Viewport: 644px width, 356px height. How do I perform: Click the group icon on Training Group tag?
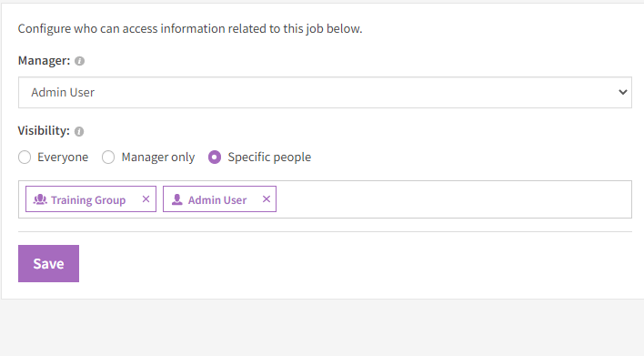pos(40,199)
